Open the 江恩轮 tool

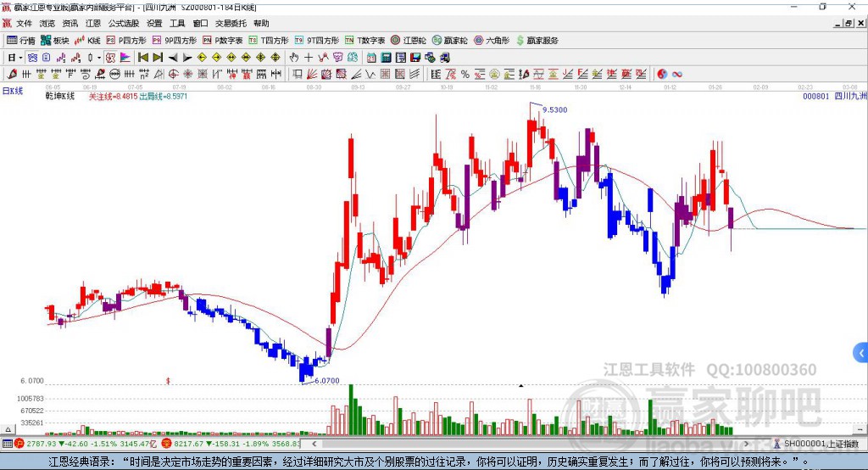[409, 41]
